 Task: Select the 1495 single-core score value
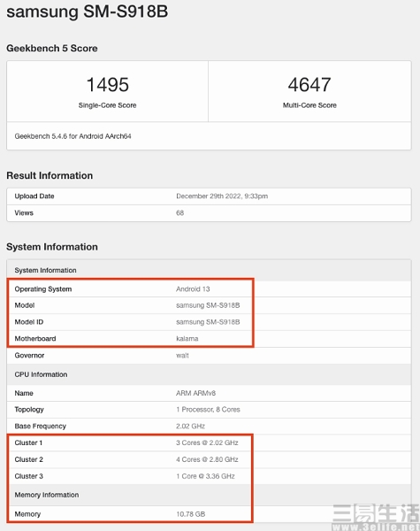pyautogui.click(x=108, y=84)
